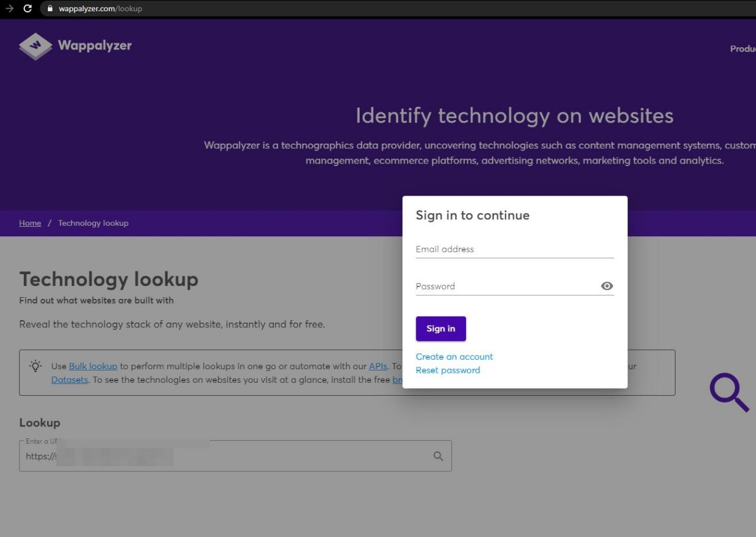
Task: Click the 'Sign in to continue' heading
Action: click(472, 216)
